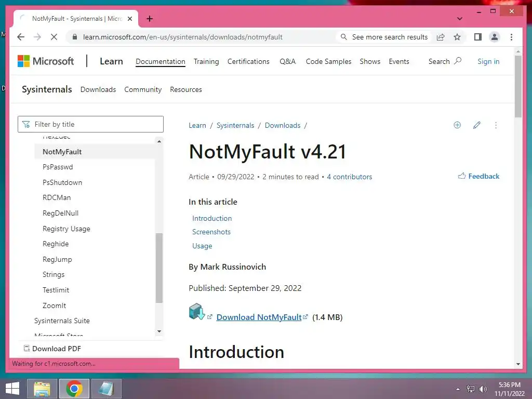
Task: Click the See more search results chip
Action: click(x=384, y=37)
